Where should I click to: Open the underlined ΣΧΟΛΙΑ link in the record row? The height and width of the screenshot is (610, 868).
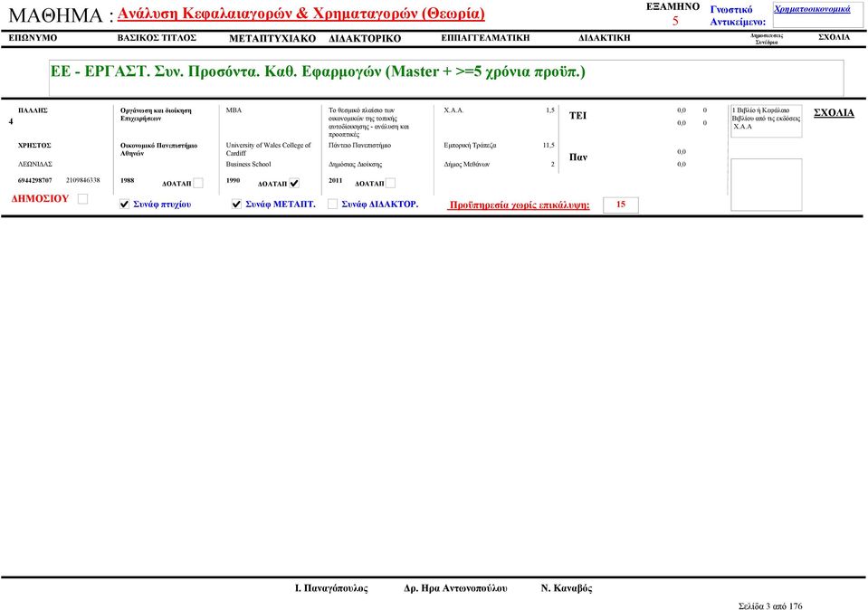(x=834, y=113)
